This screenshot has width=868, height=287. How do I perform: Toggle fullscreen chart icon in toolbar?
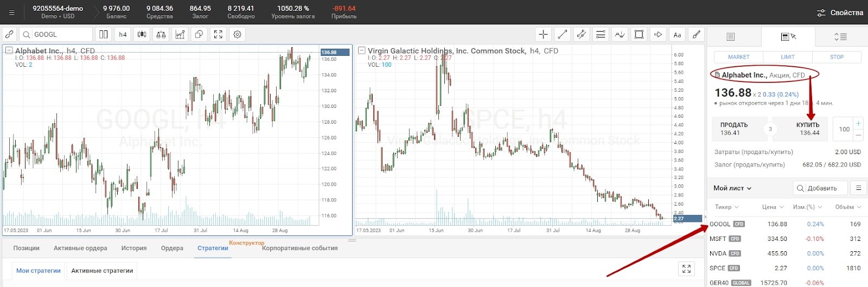point(218,34)
